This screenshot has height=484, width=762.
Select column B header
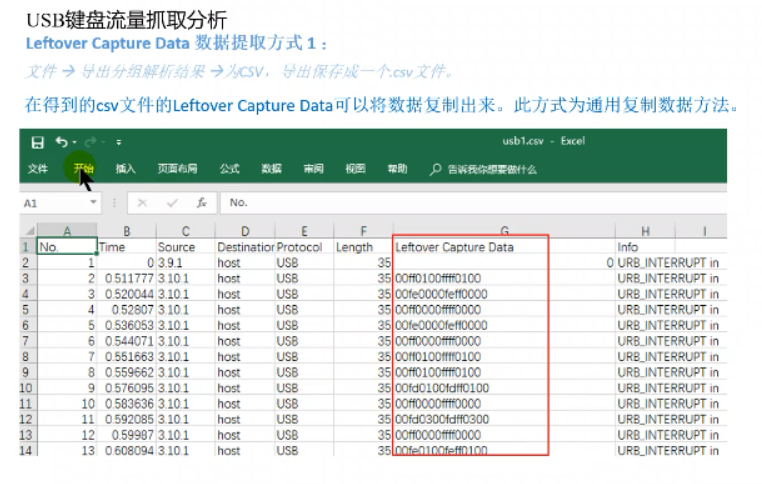126,231
